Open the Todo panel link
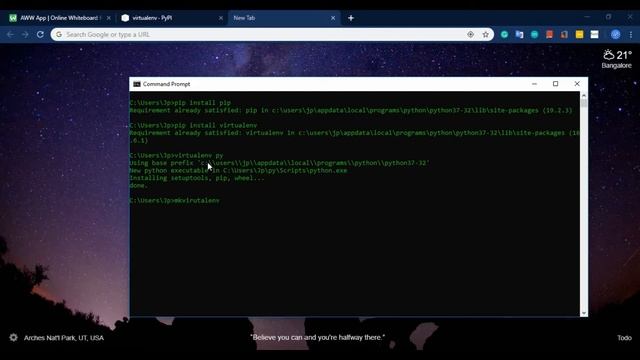640x360 pixels. [624, 338]
